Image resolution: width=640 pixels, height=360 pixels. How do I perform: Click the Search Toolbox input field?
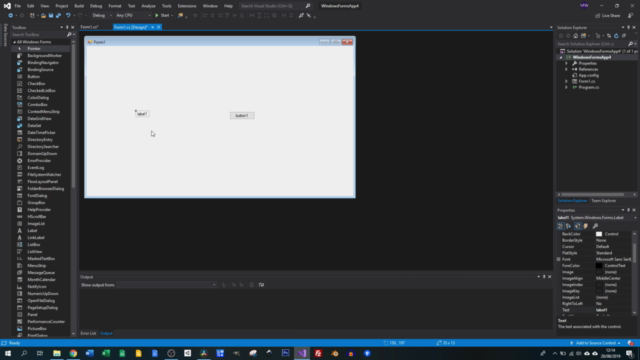coord(39,35)
